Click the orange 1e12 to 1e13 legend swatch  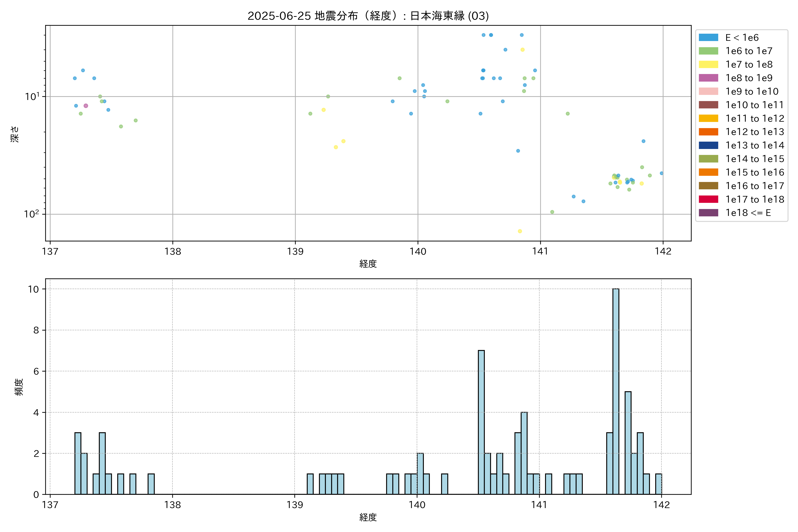(x=708, y=132)
